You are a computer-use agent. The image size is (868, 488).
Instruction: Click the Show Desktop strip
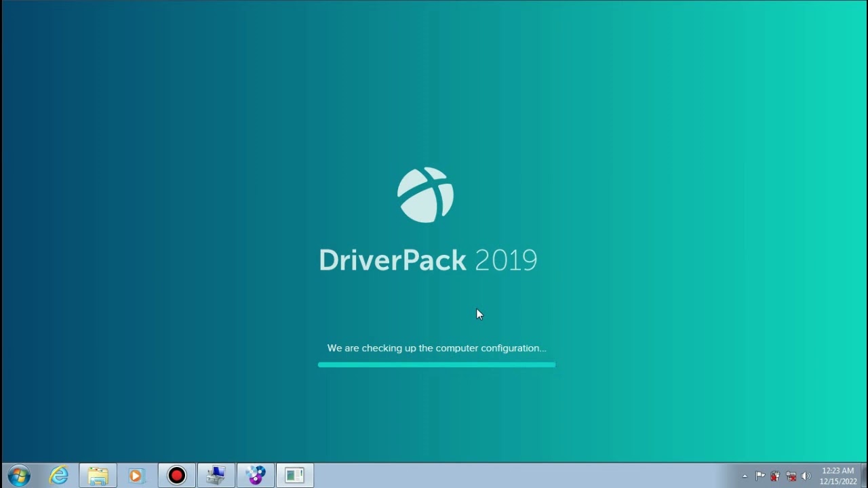(x=864, y=476)
